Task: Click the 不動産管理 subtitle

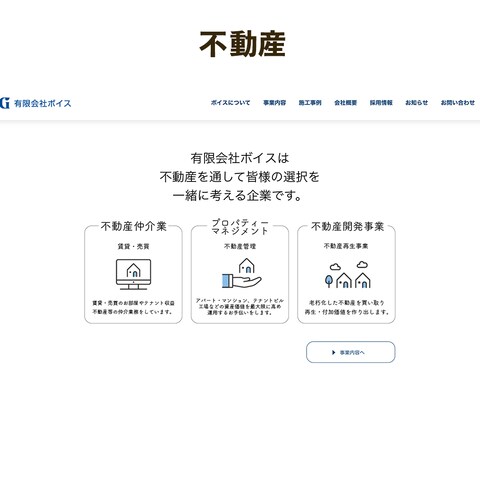Action: [240, 246]
